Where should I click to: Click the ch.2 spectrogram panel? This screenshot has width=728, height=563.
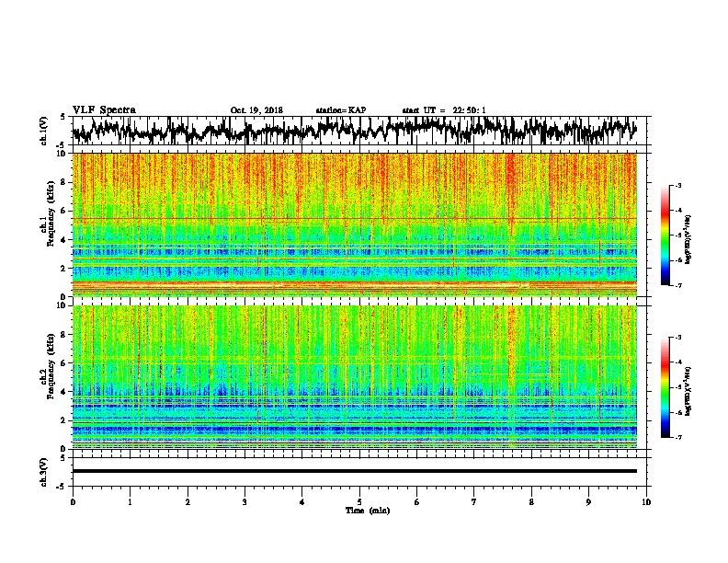point(354,377)
